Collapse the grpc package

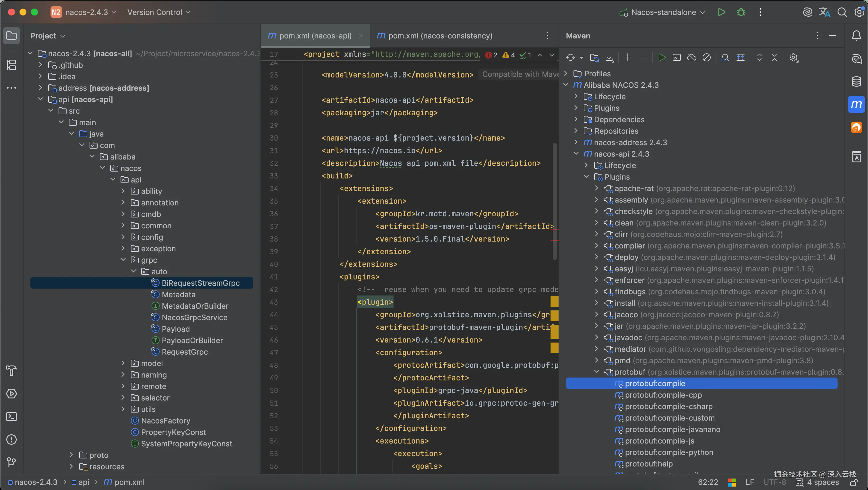point(123,260)
